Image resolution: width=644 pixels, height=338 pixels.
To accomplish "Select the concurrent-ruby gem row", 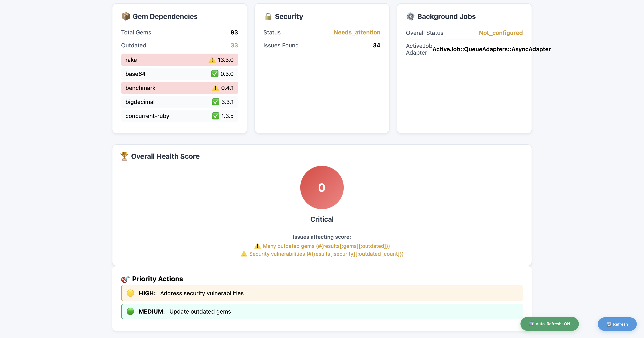I will 179,116.
